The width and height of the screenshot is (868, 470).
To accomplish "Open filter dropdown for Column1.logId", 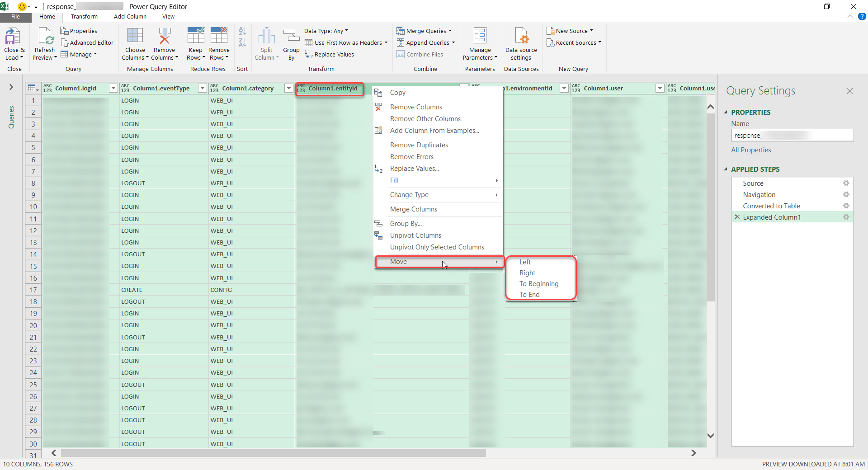I will [113, 88].
